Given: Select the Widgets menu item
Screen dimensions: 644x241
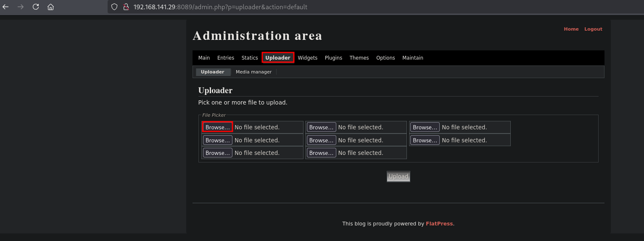Looking at the screenshot, I should tap(307, 58).
